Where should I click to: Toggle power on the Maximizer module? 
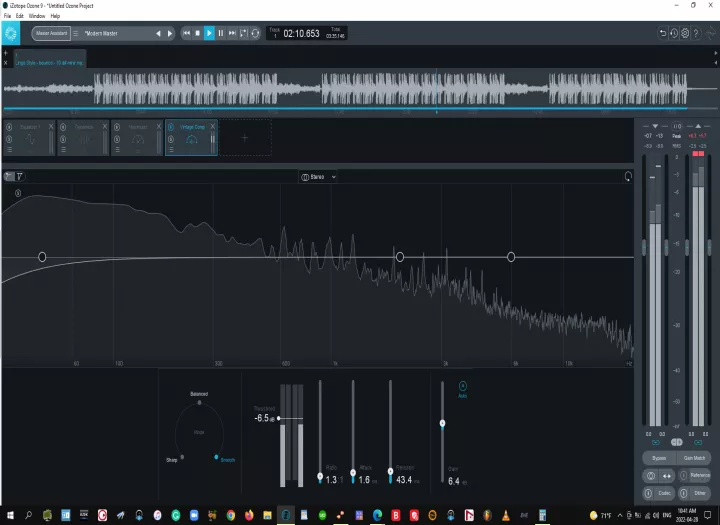click(117, 127)
